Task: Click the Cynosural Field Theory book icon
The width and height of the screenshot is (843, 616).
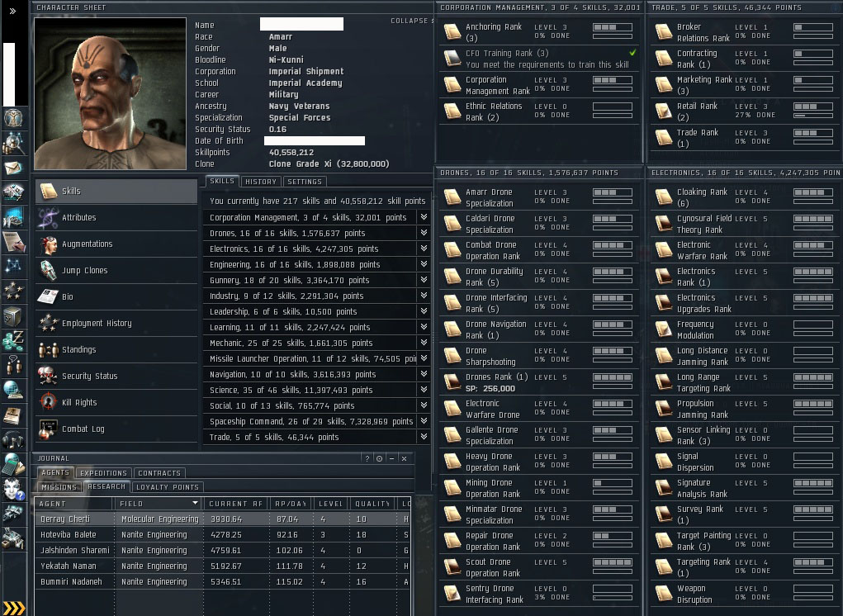Action: coord(664,224)
